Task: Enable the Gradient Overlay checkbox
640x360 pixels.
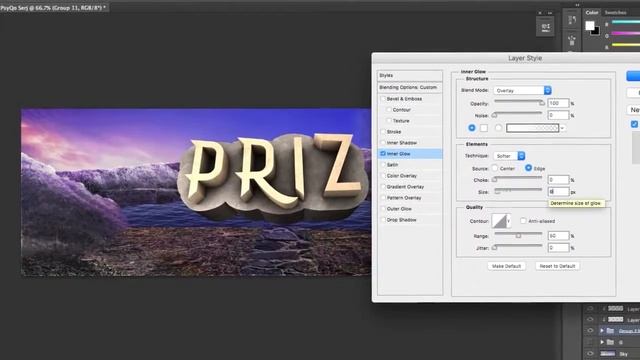Action: [383, 187]
